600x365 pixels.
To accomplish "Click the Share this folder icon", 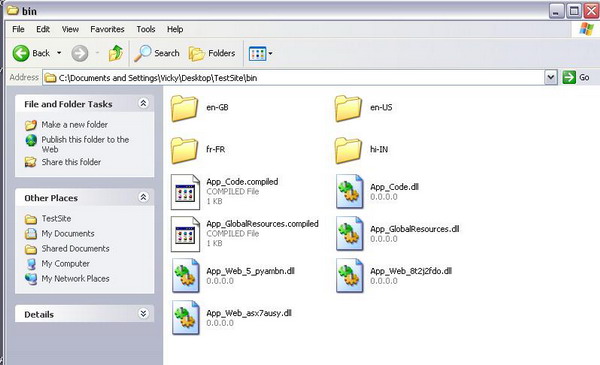I will point(31,162).
